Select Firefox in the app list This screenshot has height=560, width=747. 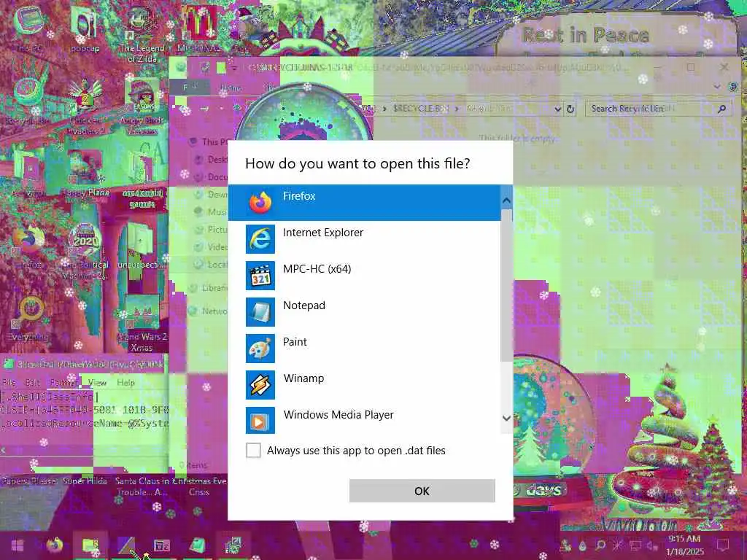click(365, 203)
